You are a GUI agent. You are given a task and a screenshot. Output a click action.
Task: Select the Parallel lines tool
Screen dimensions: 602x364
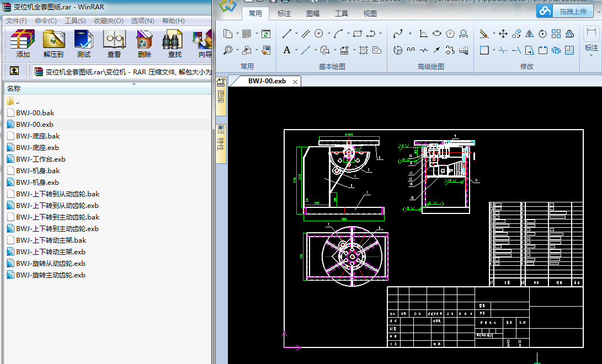[306, 34]
